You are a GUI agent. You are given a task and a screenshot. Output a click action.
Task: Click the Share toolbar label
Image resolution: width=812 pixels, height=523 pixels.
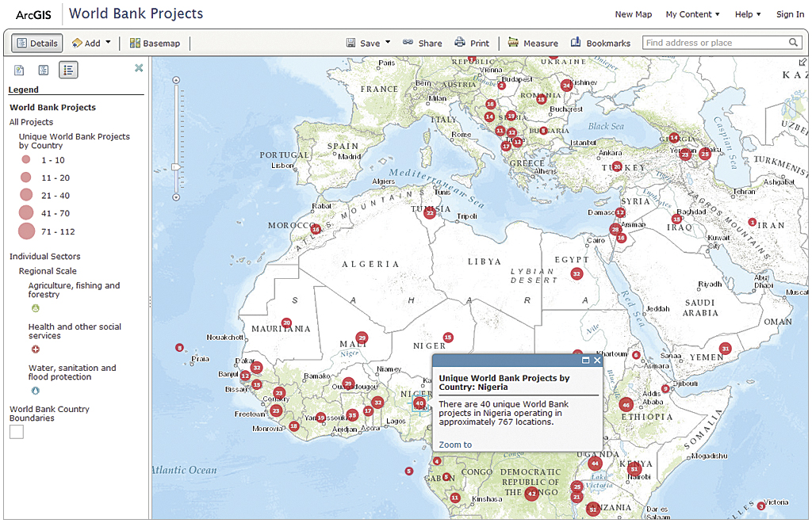[431, 44]
